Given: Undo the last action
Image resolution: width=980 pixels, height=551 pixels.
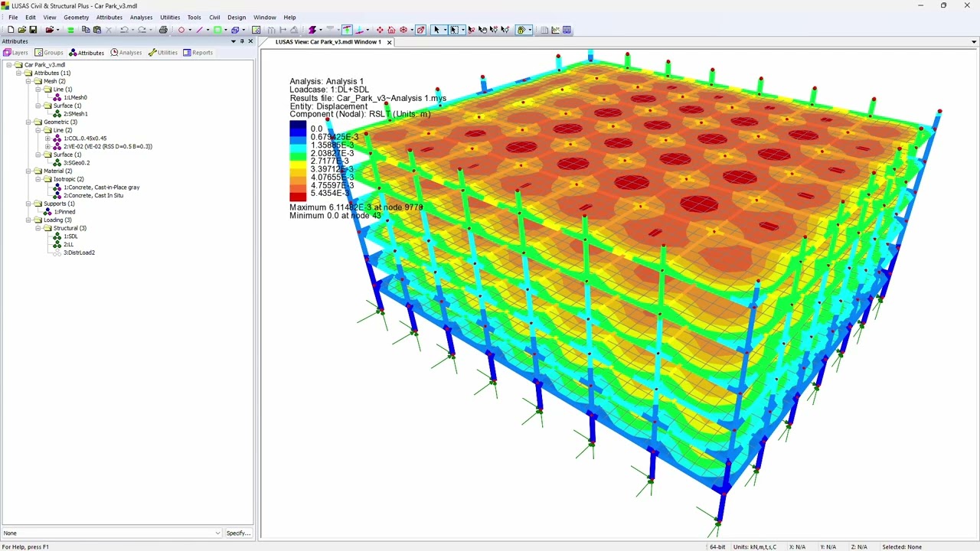Looking at the screenshot, I should (124, 30).
